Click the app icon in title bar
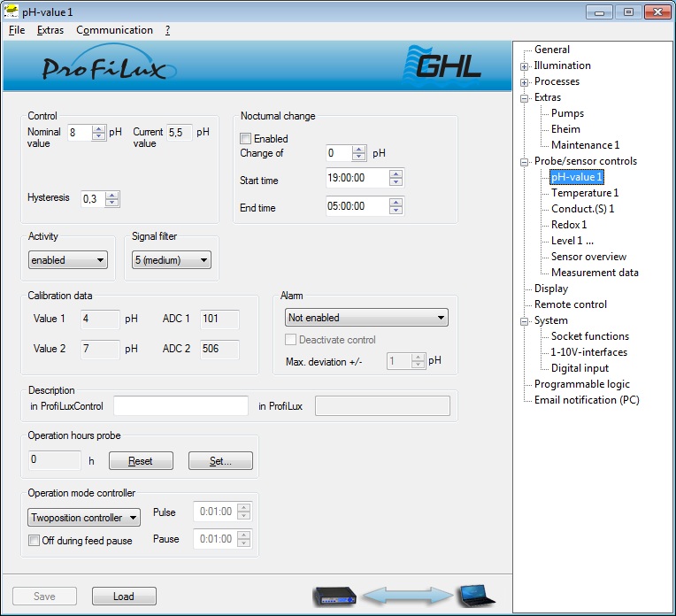This screenshot has height=616, width=676. point(12,12)
